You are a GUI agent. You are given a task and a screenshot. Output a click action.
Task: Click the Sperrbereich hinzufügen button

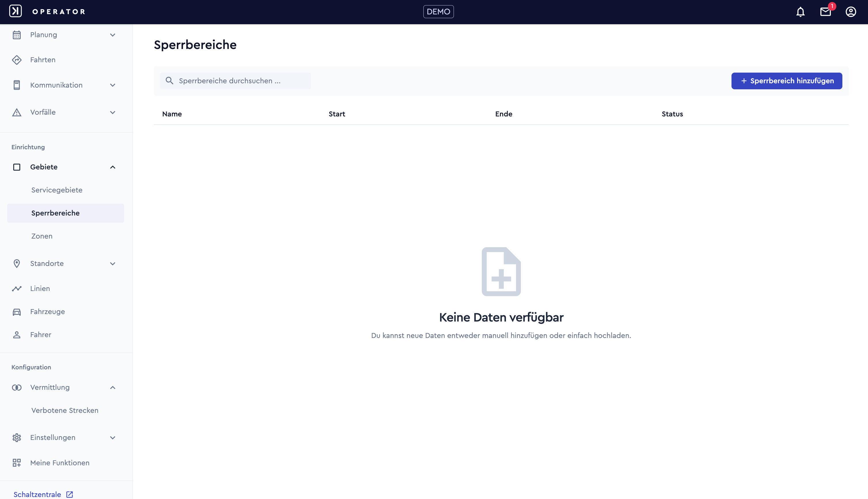pos(786,81)
